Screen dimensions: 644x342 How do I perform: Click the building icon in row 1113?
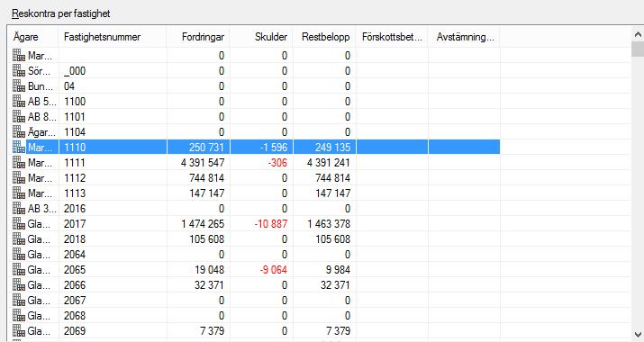pos(19,193)
